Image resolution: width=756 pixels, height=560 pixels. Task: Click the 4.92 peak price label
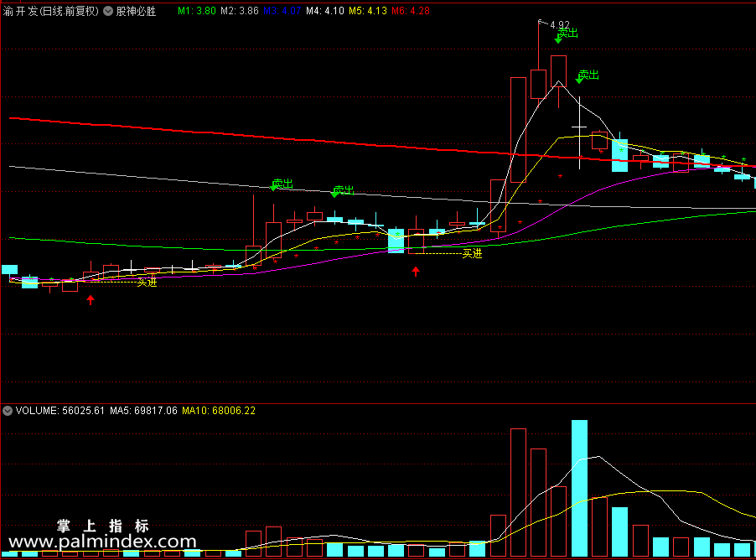click(559, 24)
